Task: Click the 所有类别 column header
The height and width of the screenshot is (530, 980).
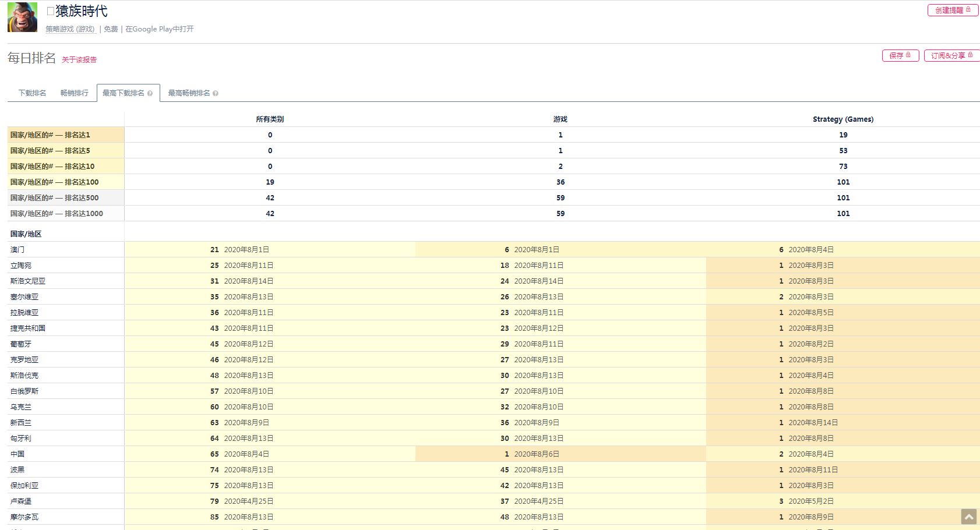Action: point(270,119)
